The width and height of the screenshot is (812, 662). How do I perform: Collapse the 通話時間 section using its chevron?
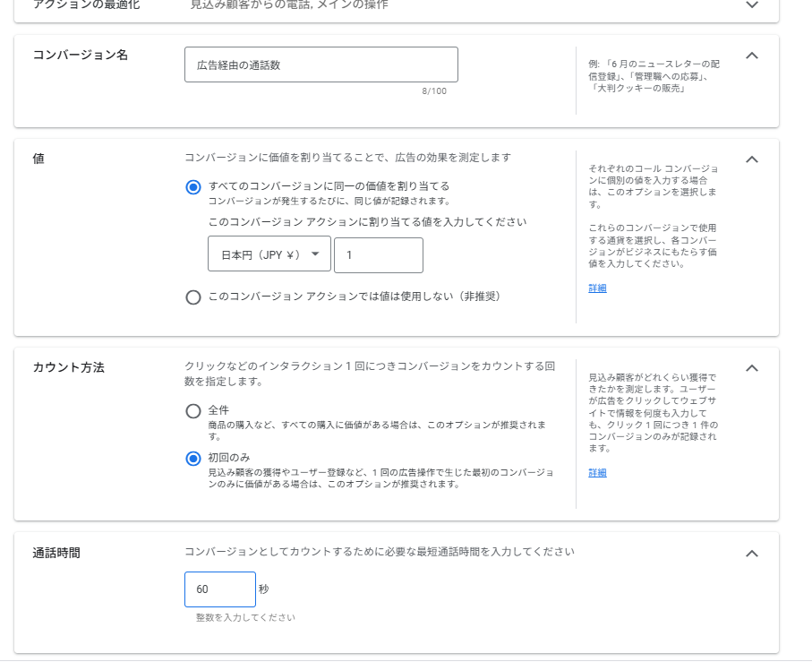[752, 554]
